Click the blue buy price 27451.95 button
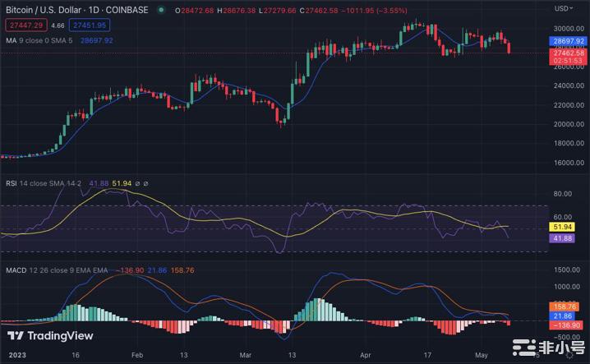Image resolution: width=590 pixels, height=364 pixels. click(x=90, y=25)
